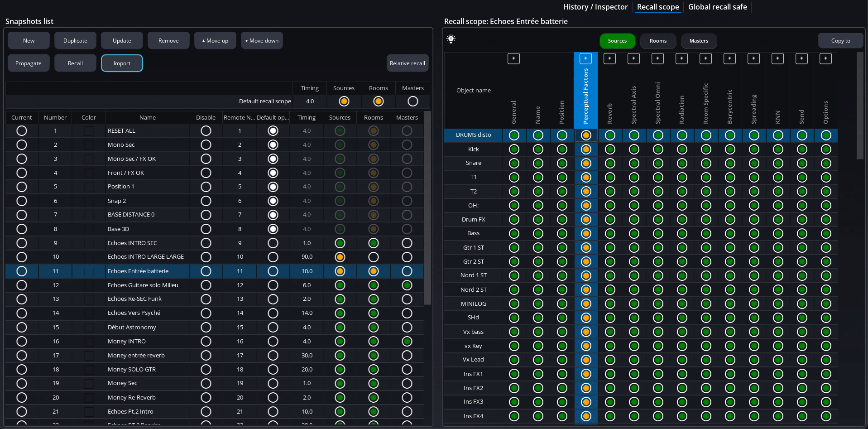Toggle Disable for RESET ALL snapshot
The image size is (868, 429).
206,131
